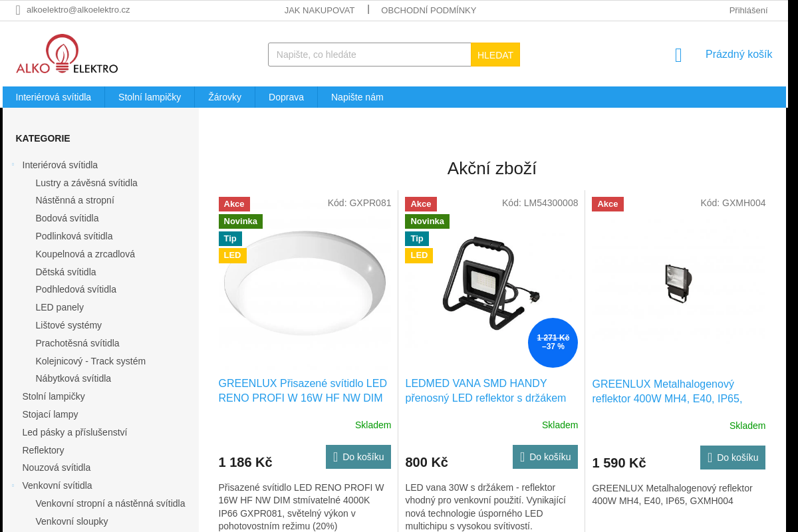Screen dimensions: 798x532
Task: Select Interiérová svítidla in sidebar categories
Action: (60, 165)
